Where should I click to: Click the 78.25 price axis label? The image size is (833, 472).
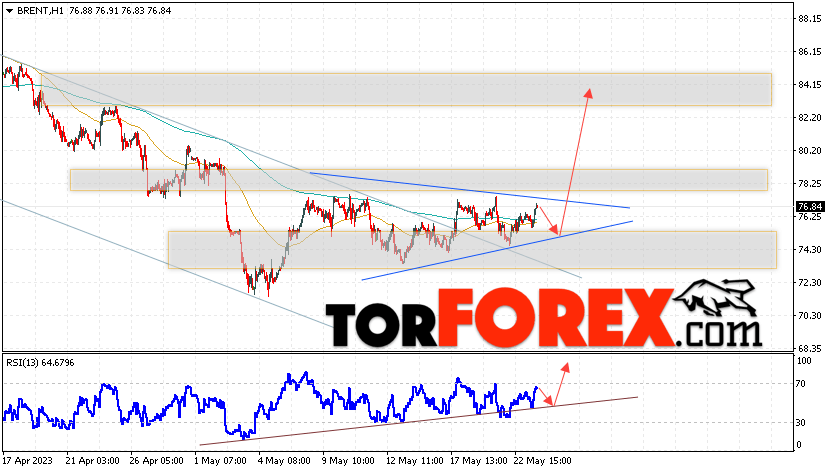pos(810,184)
